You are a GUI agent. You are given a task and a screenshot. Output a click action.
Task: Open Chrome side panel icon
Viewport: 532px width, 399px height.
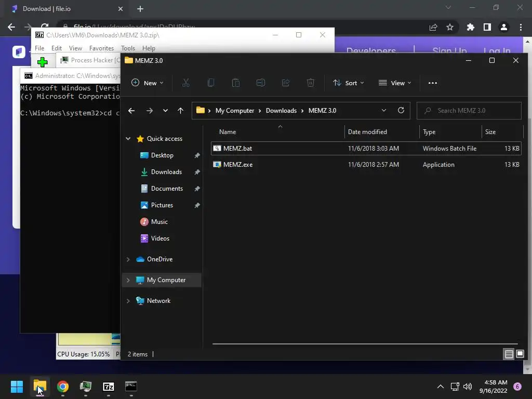point(487,27)
